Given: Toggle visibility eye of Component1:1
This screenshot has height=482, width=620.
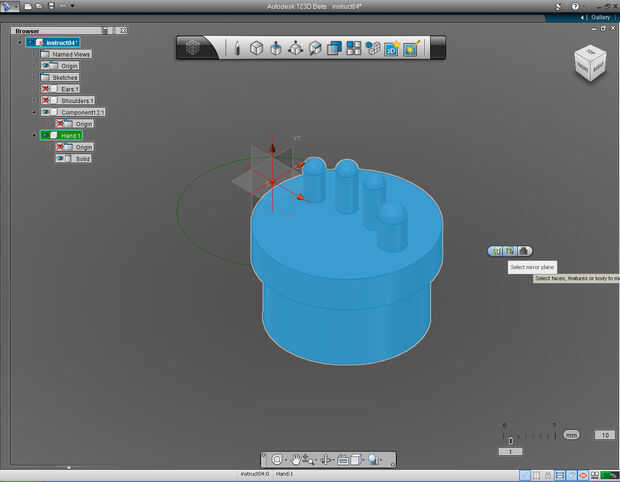Looking at the screenshot, I should [x=45, y=112].
